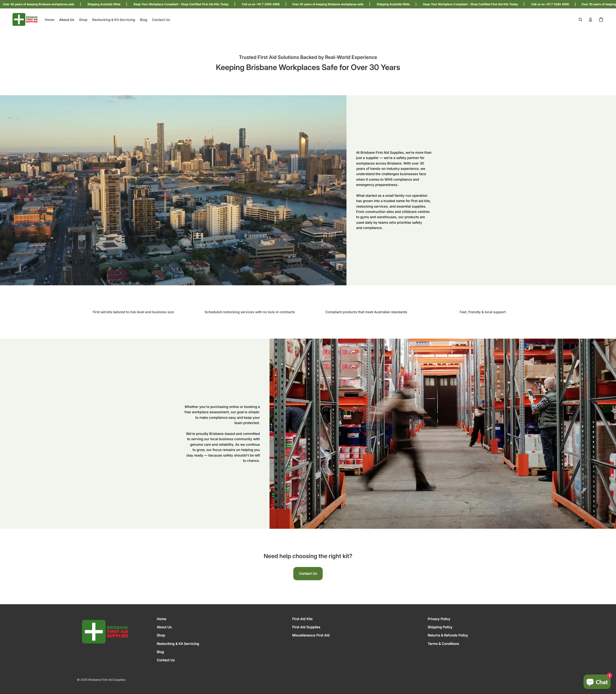Click 'Compliant products that meet Australian standards' text
Screen dimensions: 616x694
click(x=366, y=312)
